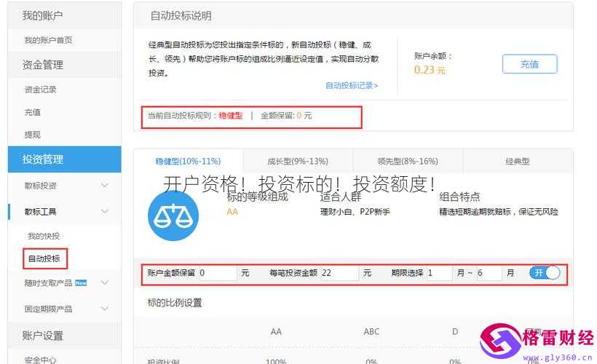Expand the 固定期限产品 chevron
The image size is (597, 364).
[105, 309]
